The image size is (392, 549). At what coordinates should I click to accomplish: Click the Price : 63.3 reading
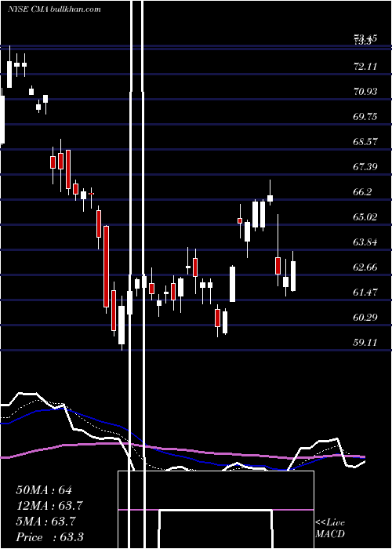49,537
